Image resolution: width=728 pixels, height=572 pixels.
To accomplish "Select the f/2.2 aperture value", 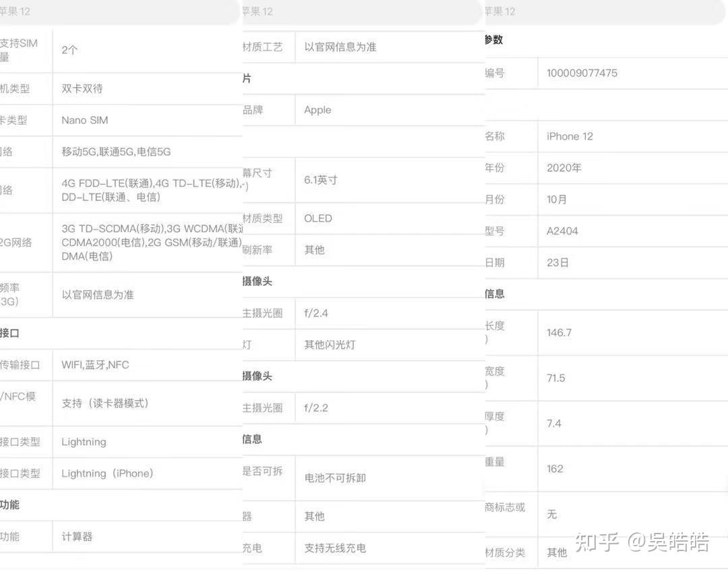I will (x=316, y=409).
